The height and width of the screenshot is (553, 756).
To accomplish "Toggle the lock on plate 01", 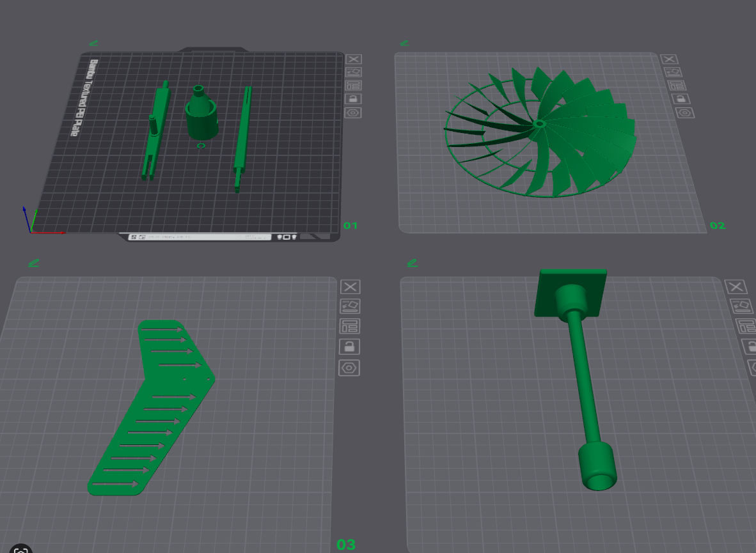I will (353, 99).
